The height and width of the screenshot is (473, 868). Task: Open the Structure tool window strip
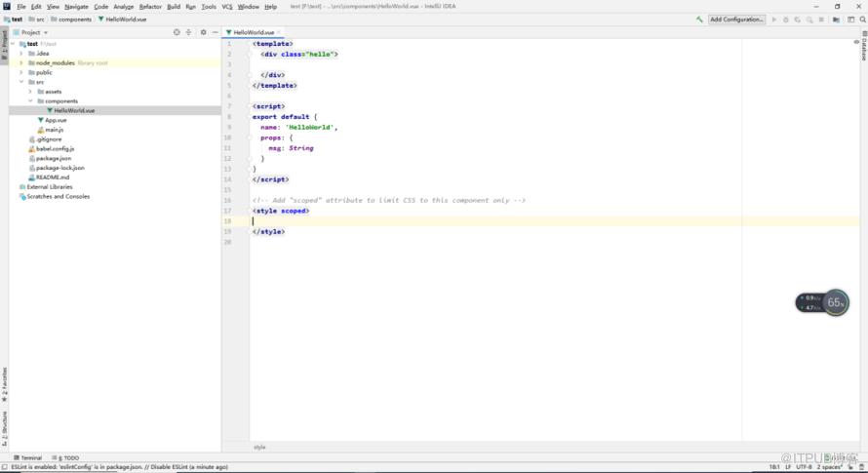[5, 428]
